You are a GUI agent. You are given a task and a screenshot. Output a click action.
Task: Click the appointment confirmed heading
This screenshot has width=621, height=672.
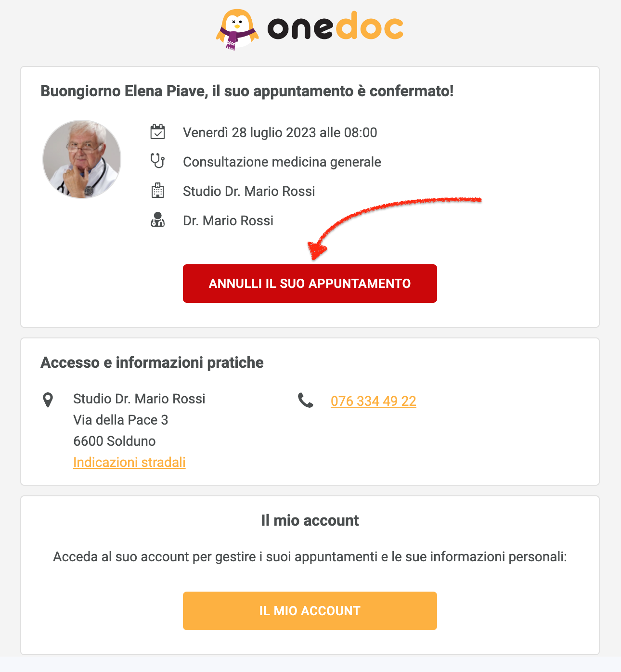pyautogui.click(x=247, y=91)
